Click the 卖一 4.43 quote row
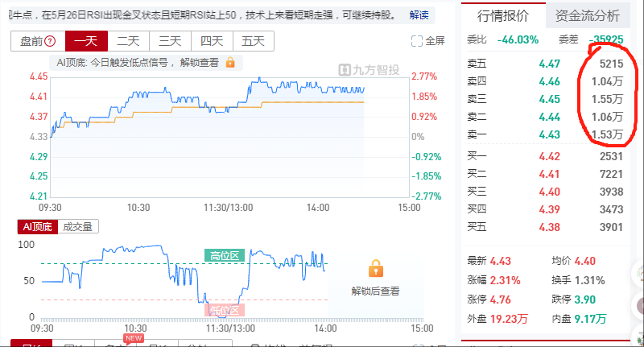This screenshot has width=644, height=347. tap(545, 134)
